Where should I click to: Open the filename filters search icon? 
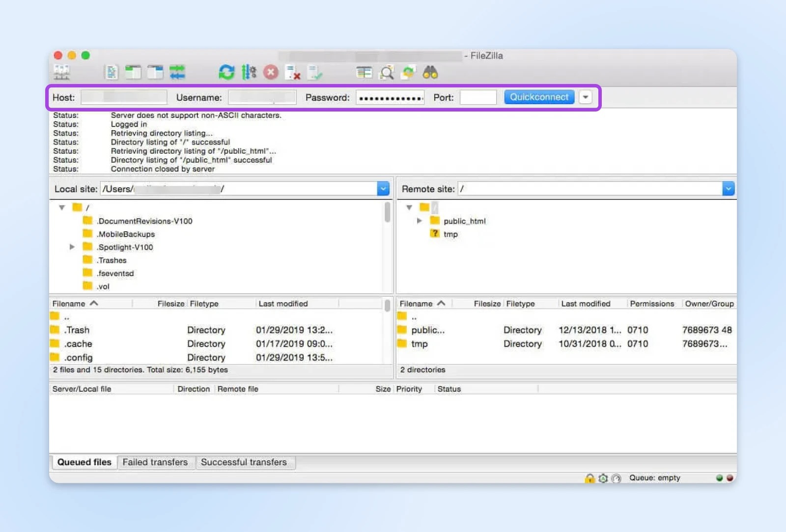point(387,73)
